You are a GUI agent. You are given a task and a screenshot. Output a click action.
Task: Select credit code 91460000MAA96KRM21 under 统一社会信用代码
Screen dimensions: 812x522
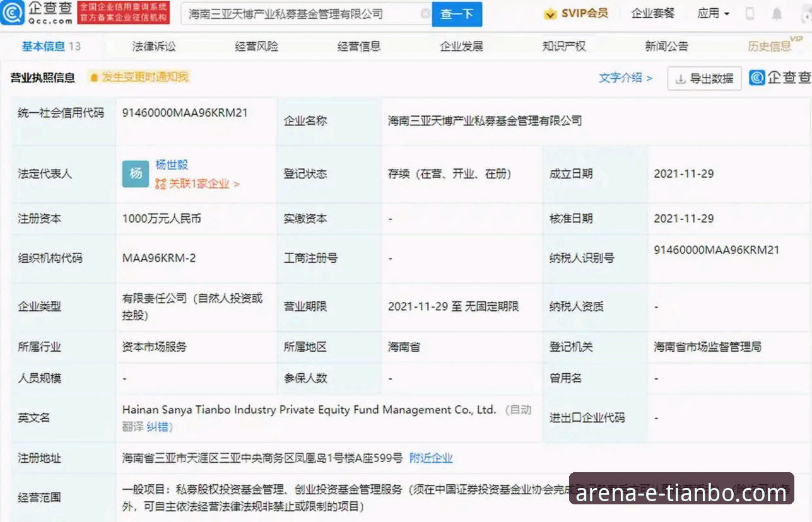tap(185, 113)
